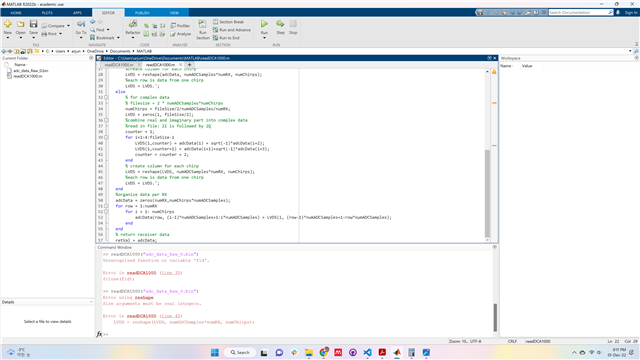Click the Analyze code button
The width and height of the screenshot is (640, 360).
pos(180,34)
